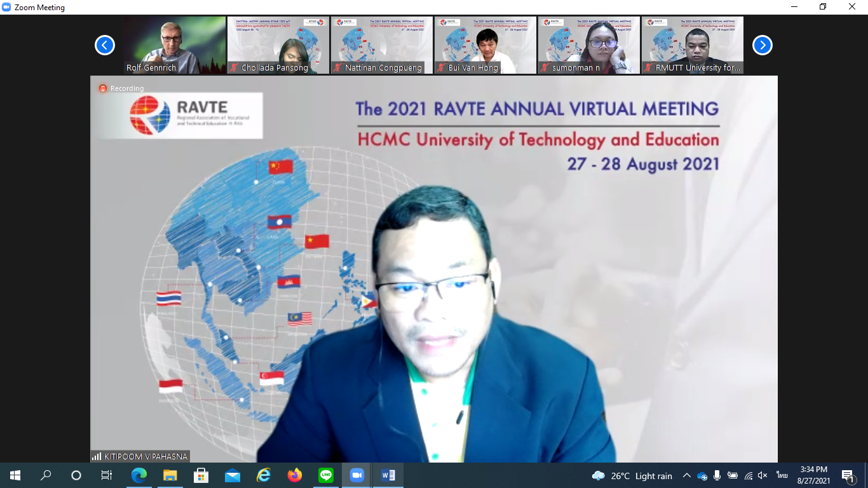Switch to Word from the taskbar

388,475
